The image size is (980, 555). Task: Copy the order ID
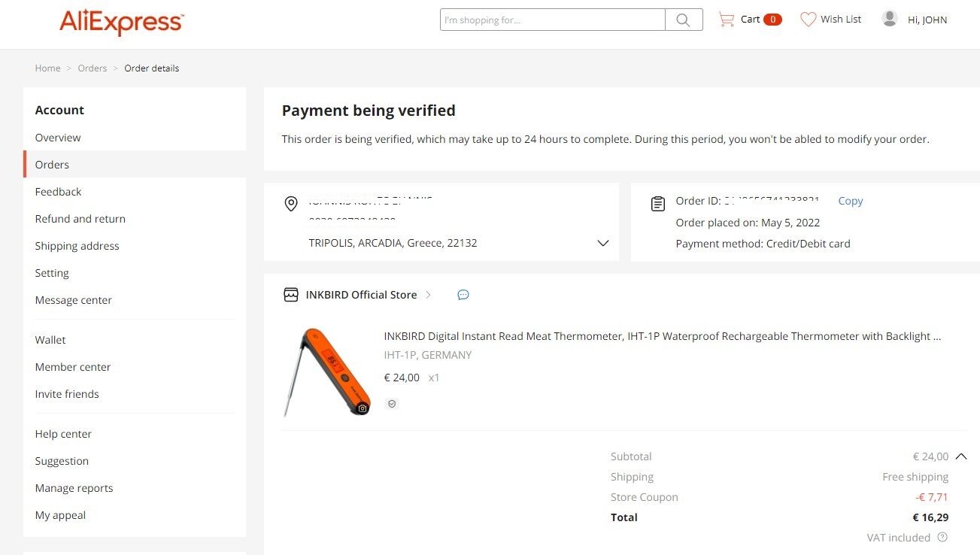point(851,201)
